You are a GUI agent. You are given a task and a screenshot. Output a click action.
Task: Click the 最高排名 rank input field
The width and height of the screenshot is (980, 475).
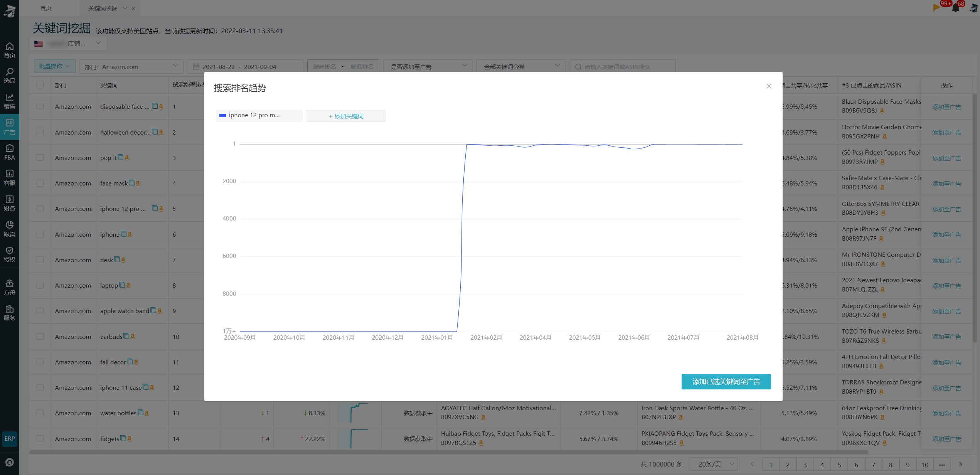tap(324, 66)
